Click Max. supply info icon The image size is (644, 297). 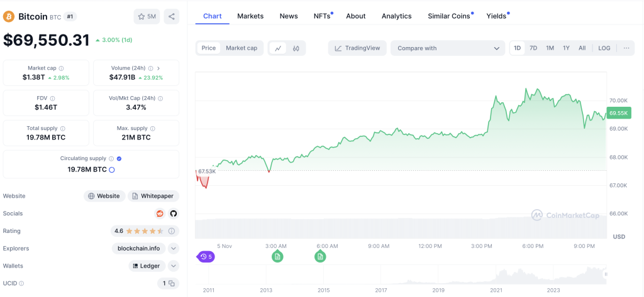[x=152, y=128]
